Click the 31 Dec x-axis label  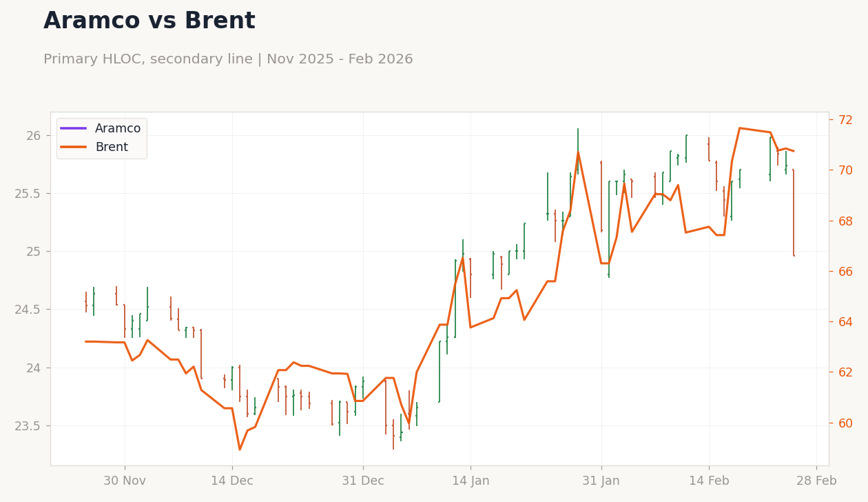tap(363, 481)
